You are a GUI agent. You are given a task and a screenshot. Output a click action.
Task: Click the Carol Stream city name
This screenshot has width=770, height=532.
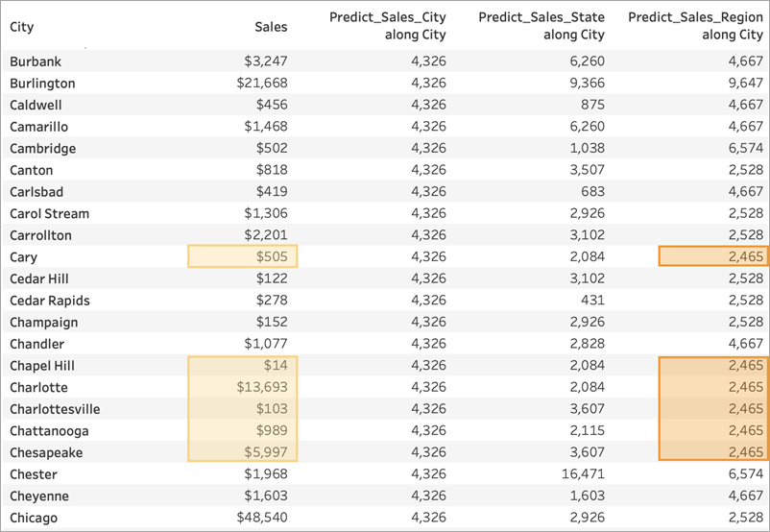tap(50, 214)
